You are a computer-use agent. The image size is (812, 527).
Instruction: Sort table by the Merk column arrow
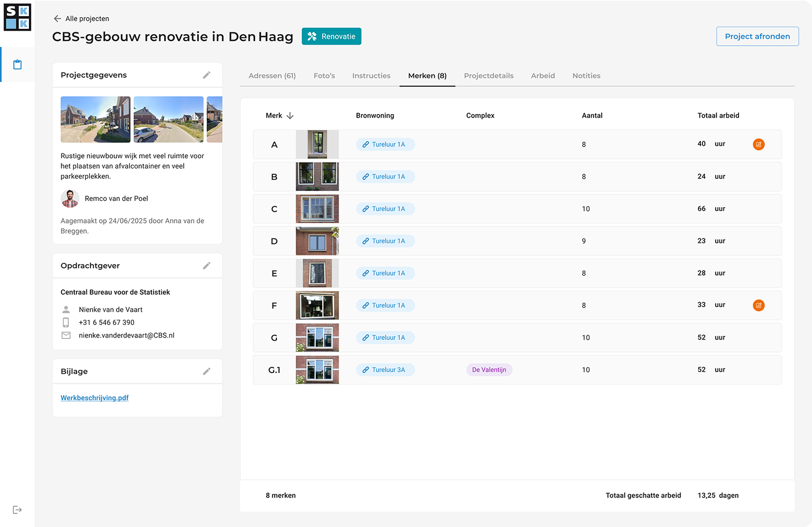click(290, 116)
